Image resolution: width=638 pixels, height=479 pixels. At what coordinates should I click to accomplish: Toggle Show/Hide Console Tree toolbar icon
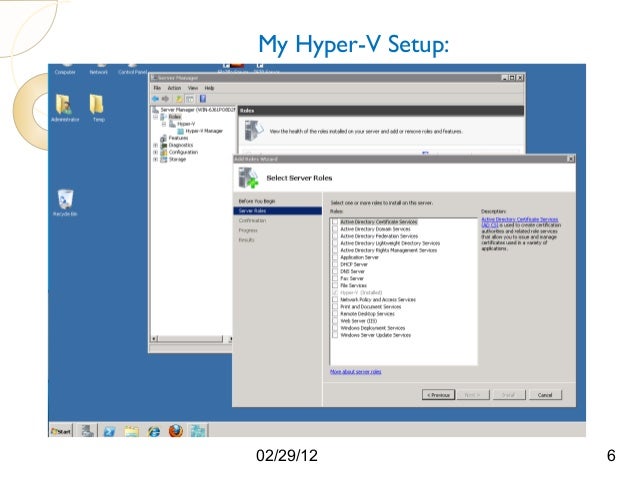coord(190,99)
